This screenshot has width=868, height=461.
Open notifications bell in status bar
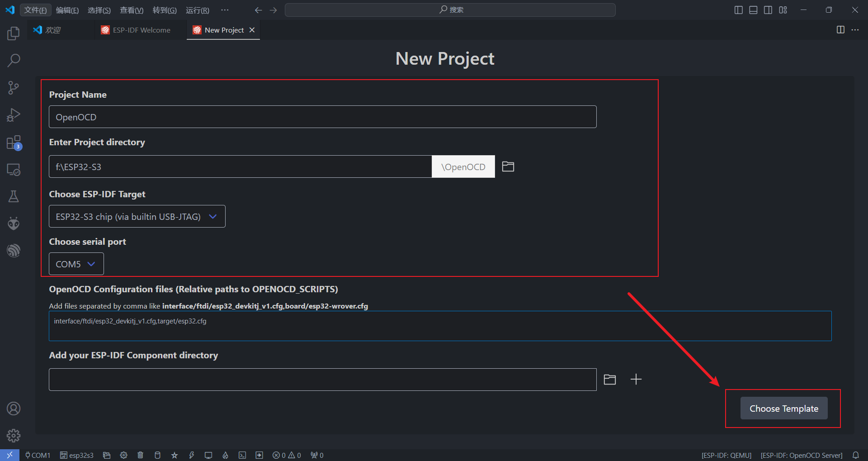pyautogui.click(x=856, y=455)
